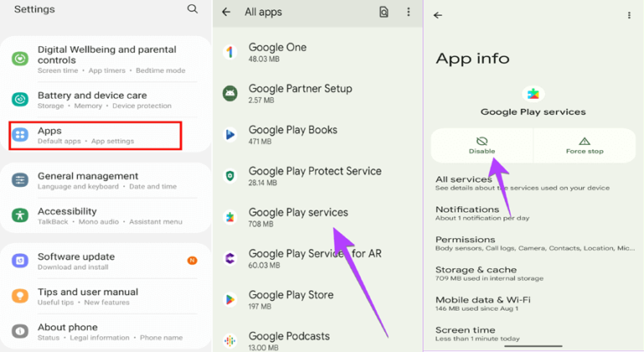
Task: Open Screen time in App info
Action: (x=533, y=334)
